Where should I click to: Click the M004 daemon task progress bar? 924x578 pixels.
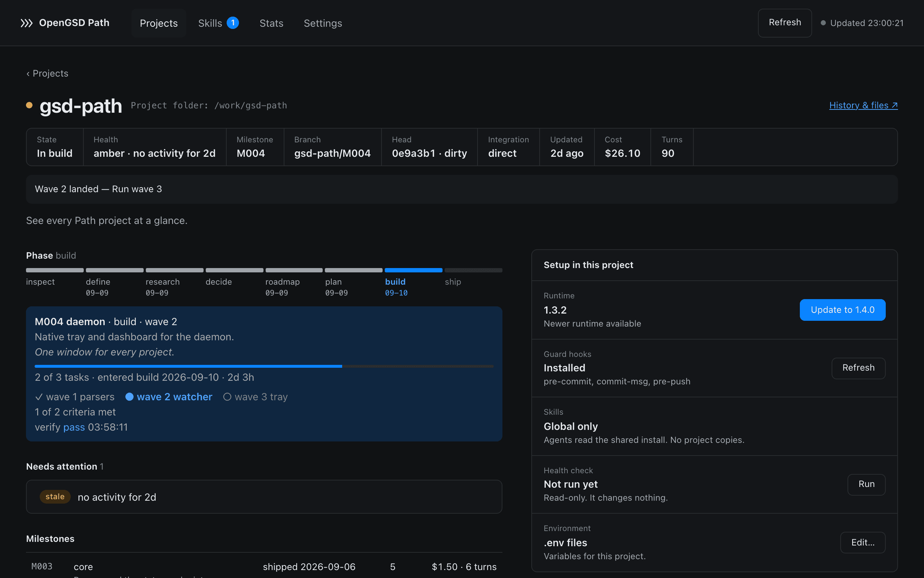pyautogui.click(x=264, y=366)
